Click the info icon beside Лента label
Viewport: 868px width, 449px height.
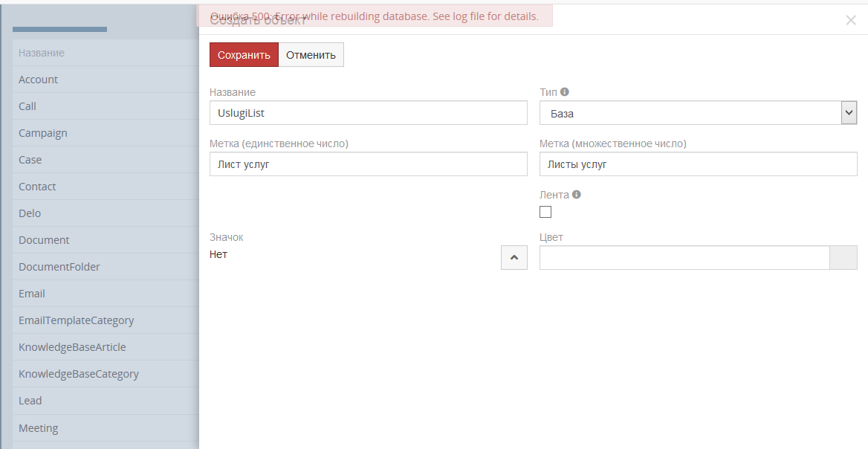click(577, 195)
